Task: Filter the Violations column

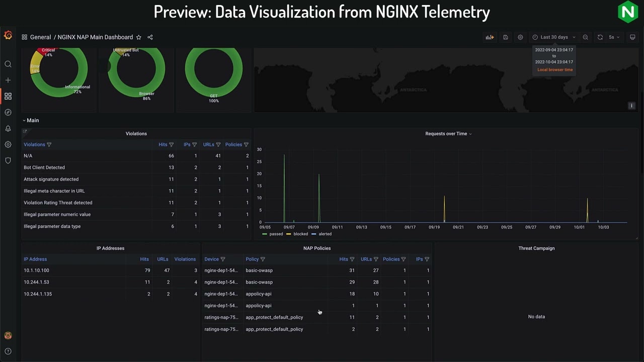Action: (49, 145)
